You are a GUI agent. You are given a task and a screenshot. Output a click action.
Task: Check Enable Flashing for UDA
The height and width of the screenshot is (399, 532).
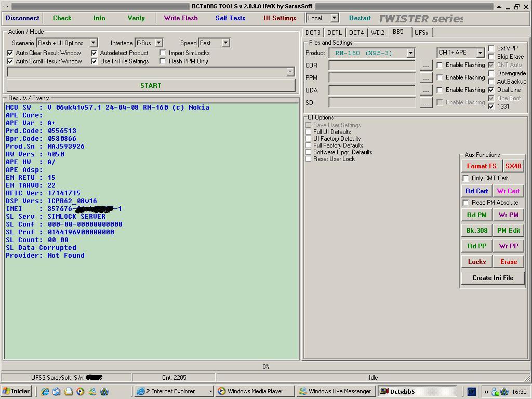[x=440, y=90]
